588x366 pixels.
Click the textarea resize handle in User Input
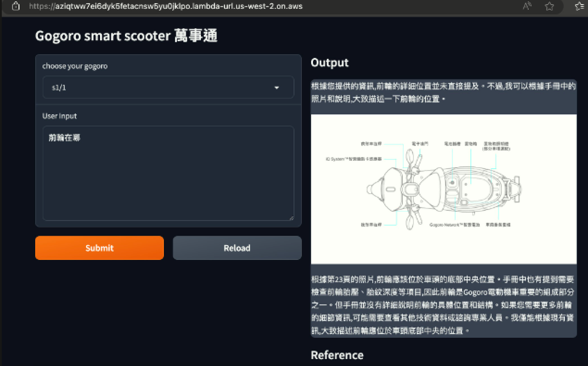pyautogui.click(x=291, y=218)
